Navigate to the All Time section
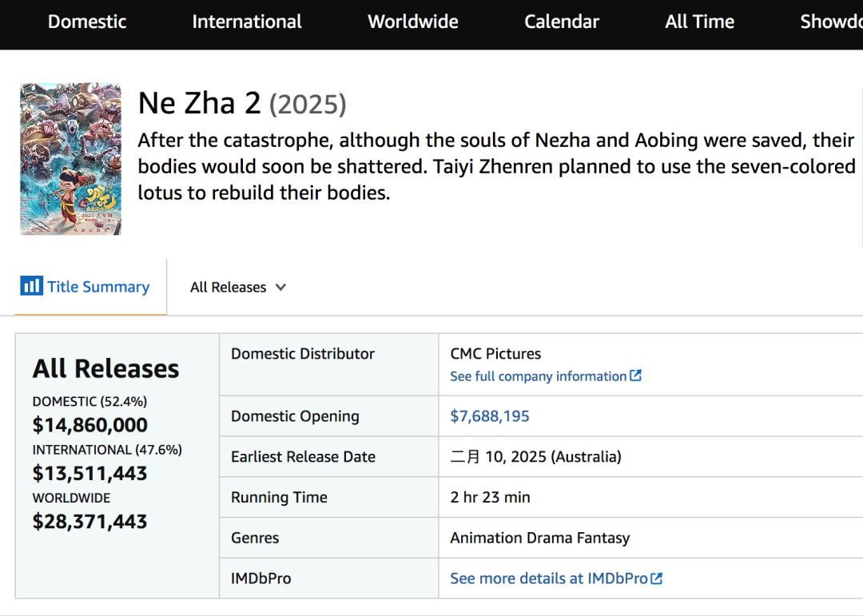The width and height of the screenshot is (863, 616). click(x=699, y=22)
